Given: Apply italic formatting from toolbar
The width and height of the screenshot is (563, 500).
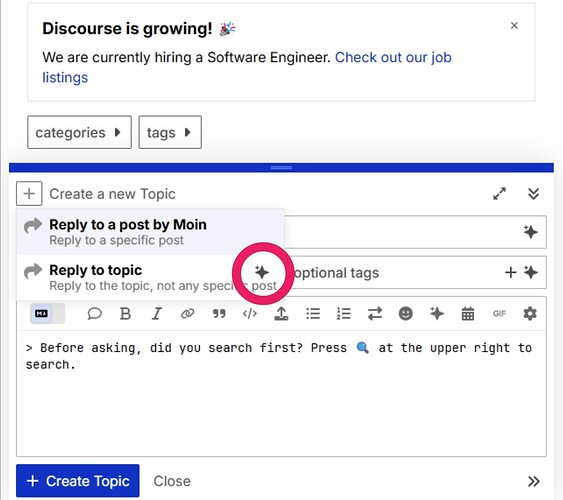Looking at the screenshot, I should click(157, 314).
